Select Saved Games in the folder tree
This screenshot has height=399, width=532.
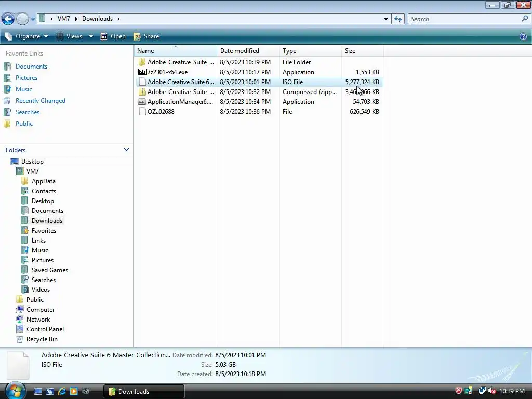point(50,270)
